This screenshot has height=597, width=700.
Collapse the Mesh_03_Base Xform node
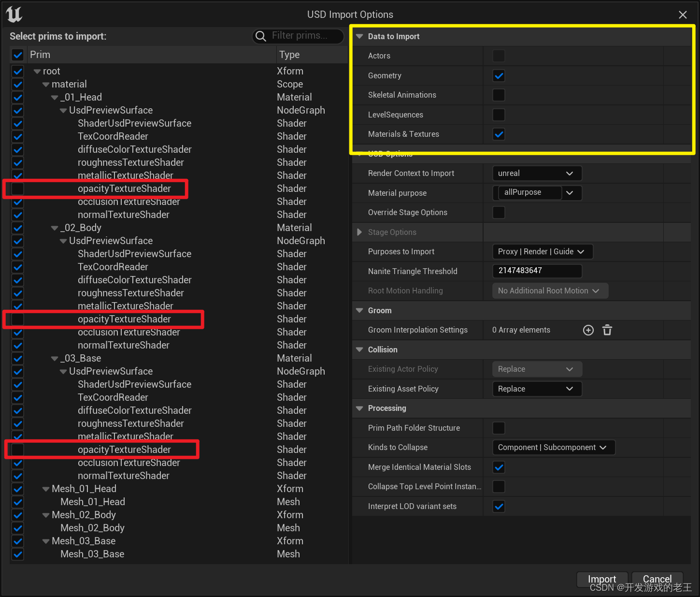point(46,541)
